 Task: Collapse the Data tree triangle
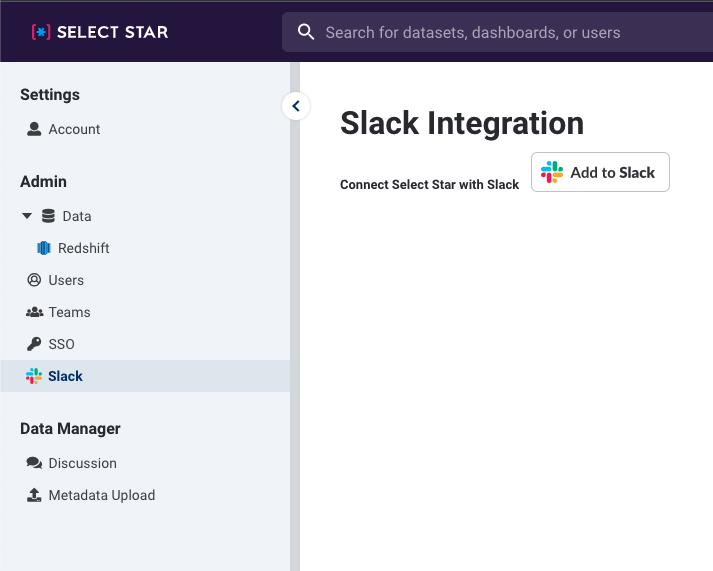pyautogui.click(x=27, y=216)
